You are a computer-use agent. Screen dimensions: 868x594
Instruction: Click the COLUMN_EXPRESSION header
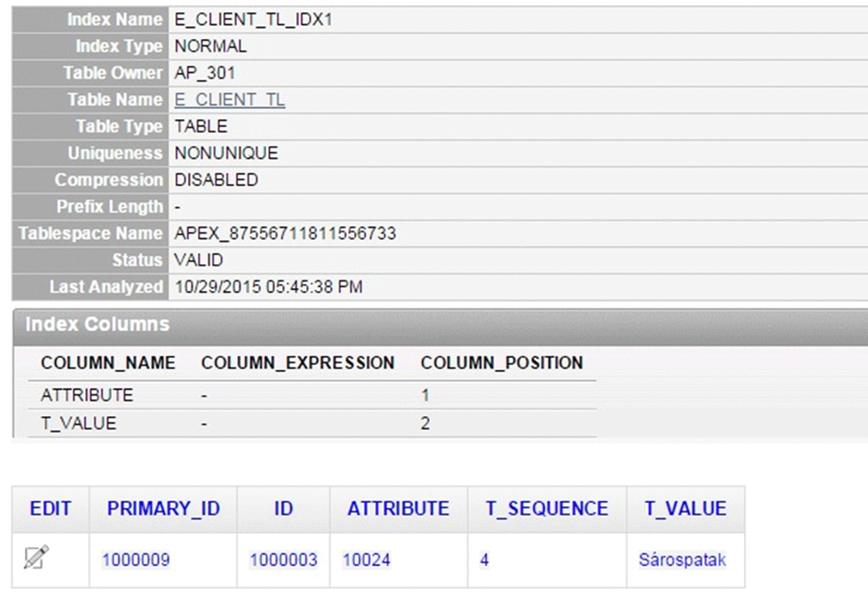[298, 363]
